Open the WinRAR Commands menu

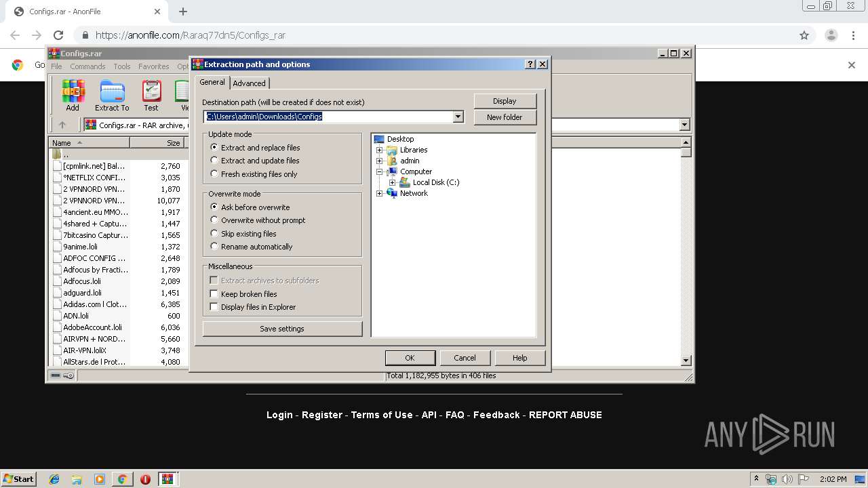[x=87, y=66]
